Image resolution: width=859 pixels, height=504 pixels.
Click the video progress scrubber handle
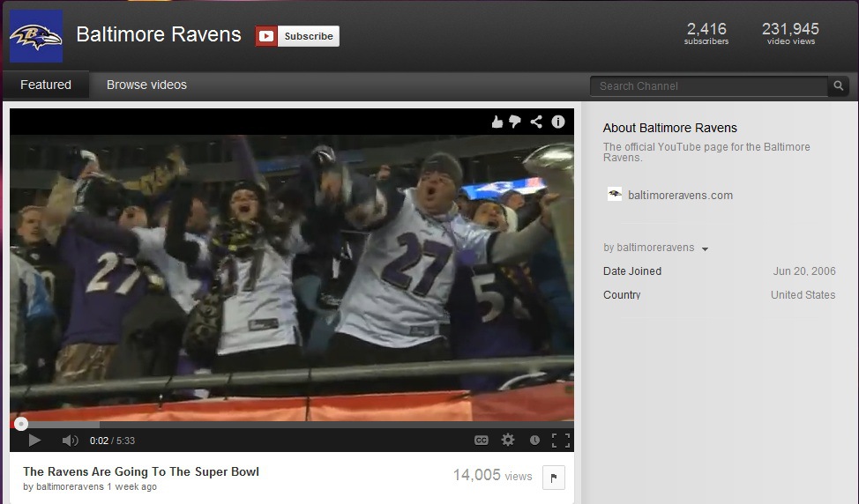tap(21, 424)
